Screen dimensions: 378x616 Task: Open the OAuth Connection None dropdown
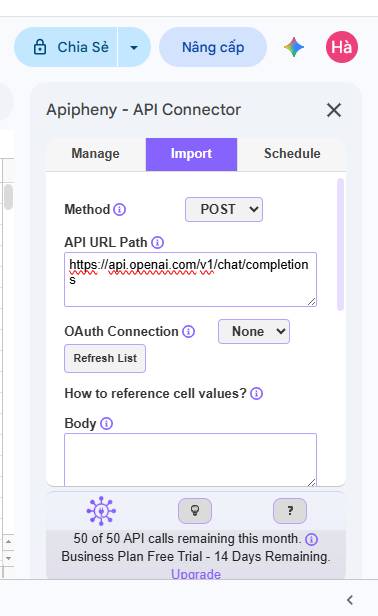254,332
